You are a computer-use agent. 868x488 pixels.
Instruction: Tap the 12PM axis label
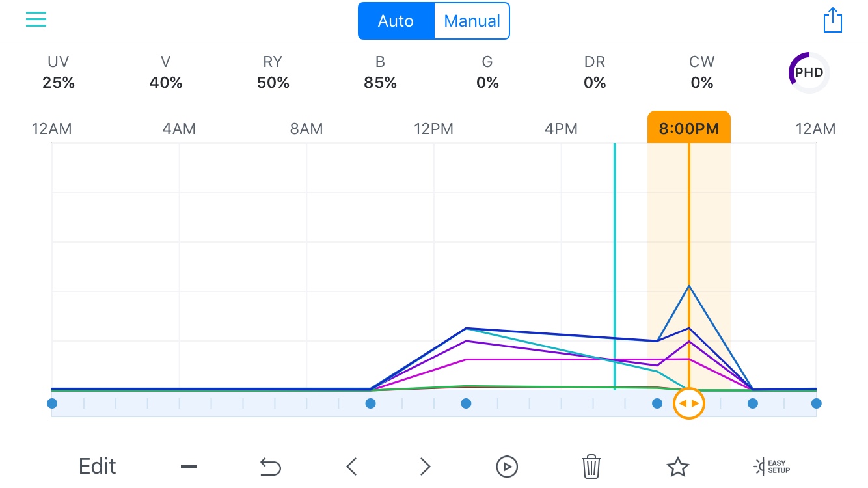pos(434,129)
